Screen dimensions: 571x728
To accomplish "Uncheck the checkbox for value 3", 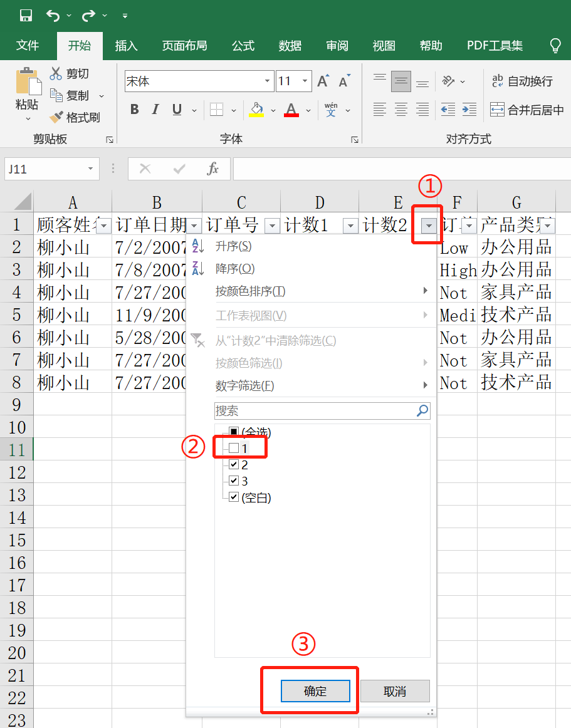I will click(234, 481).
